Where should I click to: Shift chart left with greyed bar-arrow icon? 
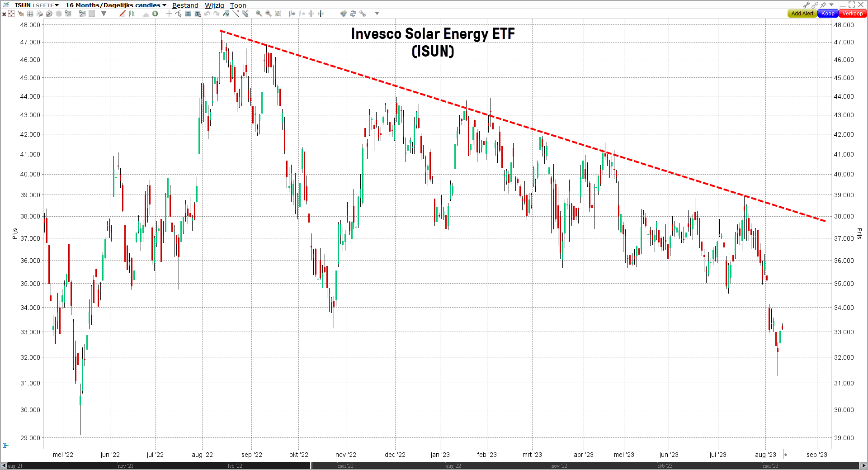[302, 14]
